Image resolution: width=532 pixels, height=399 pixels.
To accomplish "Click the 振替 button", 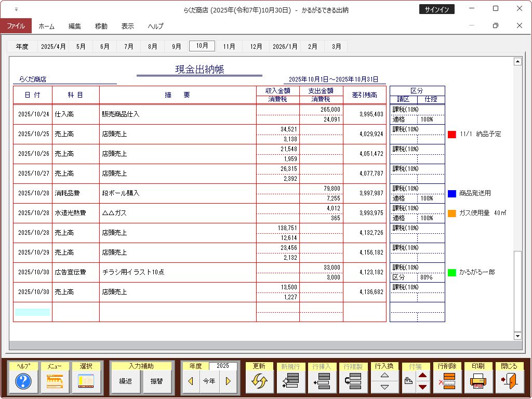I will (x=156, y=381).
